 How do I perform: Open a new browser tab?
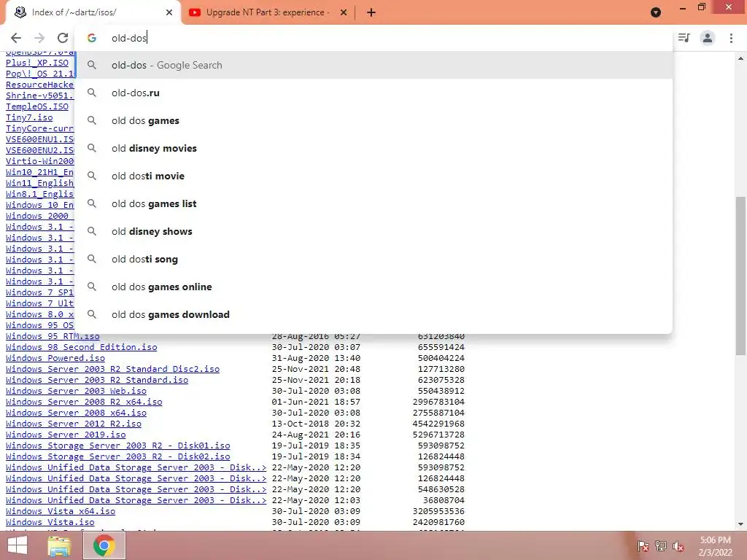click(371, 13)
